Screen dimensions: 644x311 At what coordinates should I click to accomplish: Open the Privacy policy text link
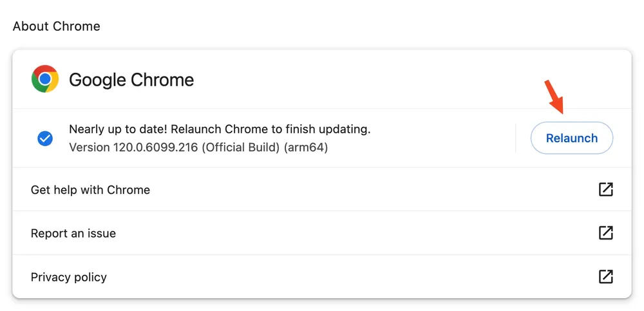[69, 278]
